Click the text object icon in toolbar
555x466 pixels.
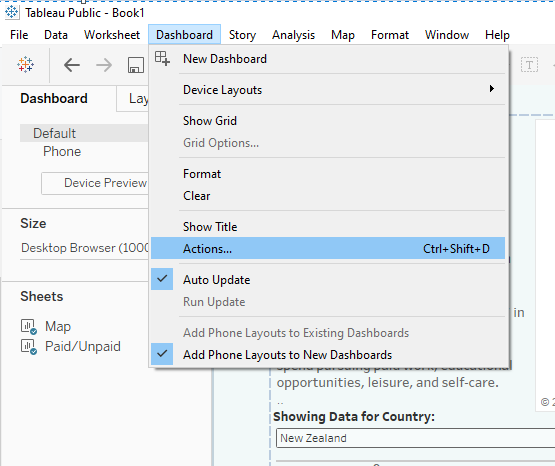[x=529, y=65]
